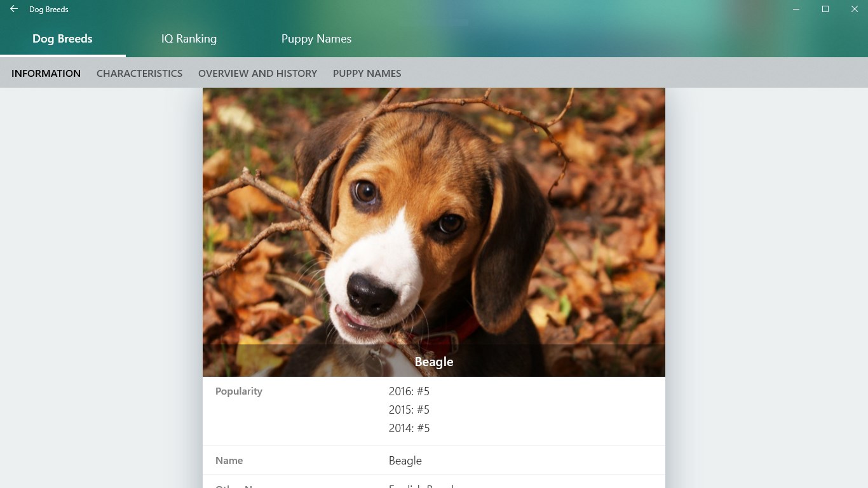Click the Beagle value in Name row
Screen dimensions: 868x488
pyautogui.click(x=405, y=461)
